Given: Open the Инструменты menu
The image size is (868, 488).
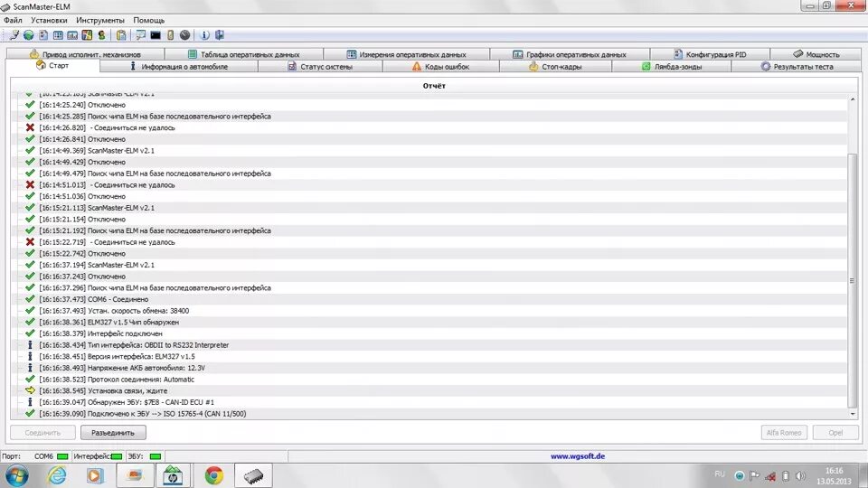Looking at the screenshot, I should (x=100, y=20).
